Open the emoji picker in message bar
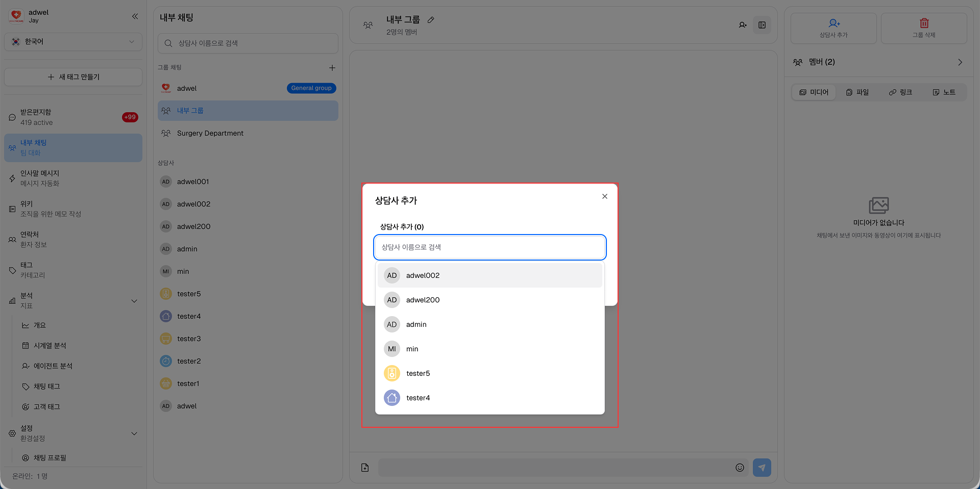The image size is (980, 489). pyautogui.click(x=740, y=467)
